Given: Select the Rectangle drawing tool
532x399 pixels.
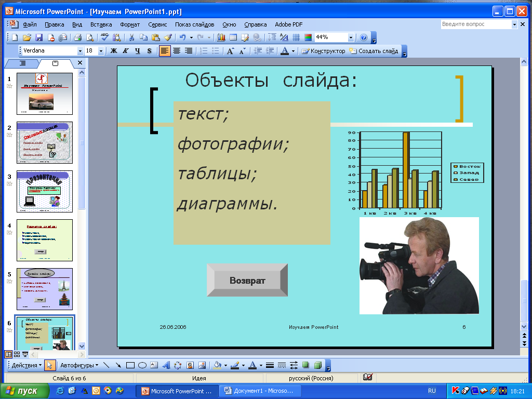Looking at the screenshot, I should (130, 365).
